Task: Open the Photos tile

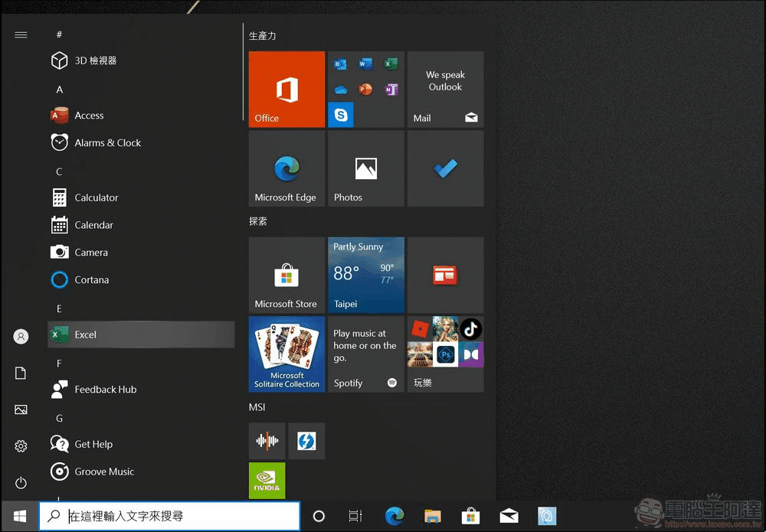Action: click(x=366, y=168)
